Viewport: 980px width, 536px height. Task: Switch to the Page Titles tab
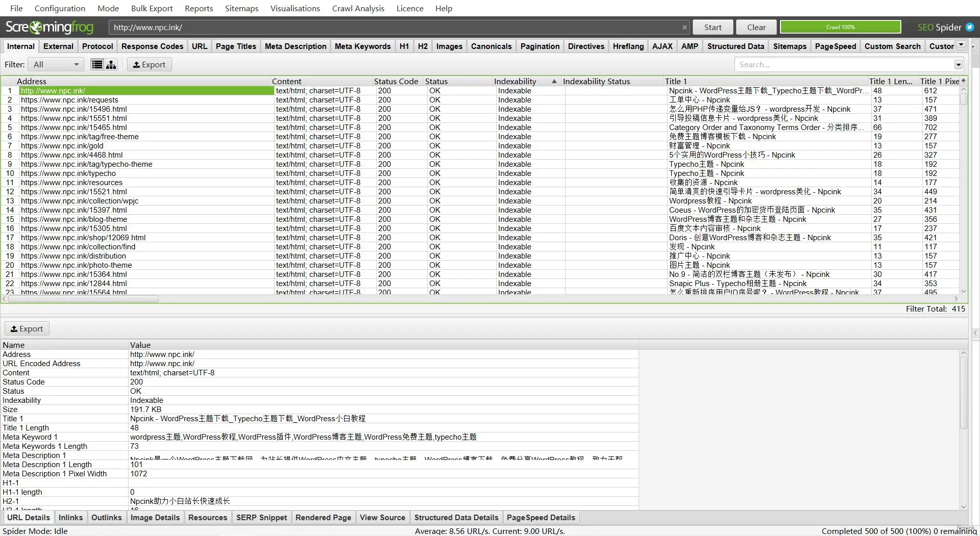(236, 46)
